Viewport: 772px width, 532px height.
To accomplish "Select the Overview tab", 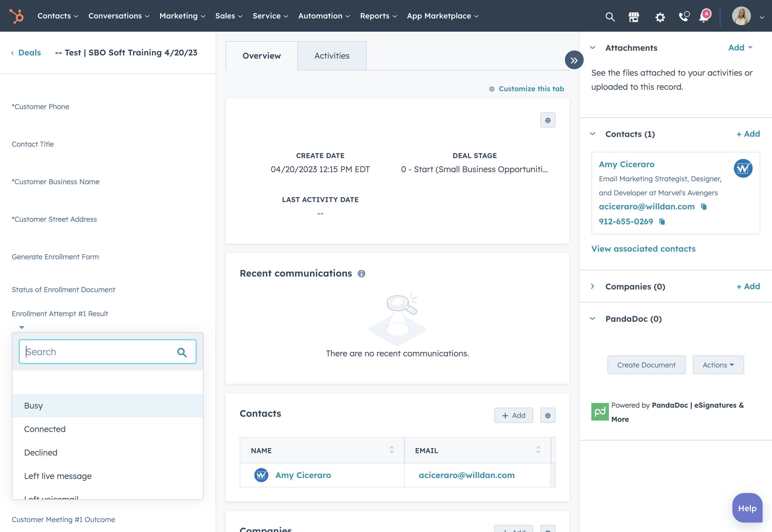I will (x=262, y=56).
